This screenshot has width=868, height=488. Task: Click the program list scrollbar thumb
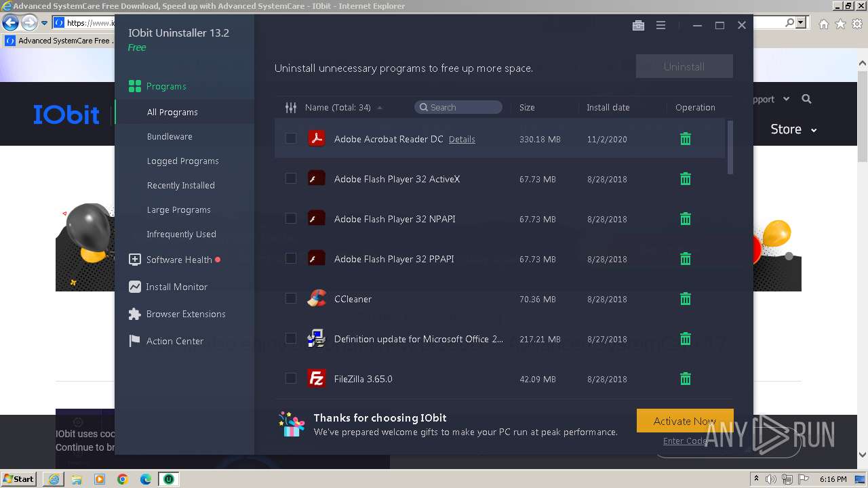tap(730, 148)
